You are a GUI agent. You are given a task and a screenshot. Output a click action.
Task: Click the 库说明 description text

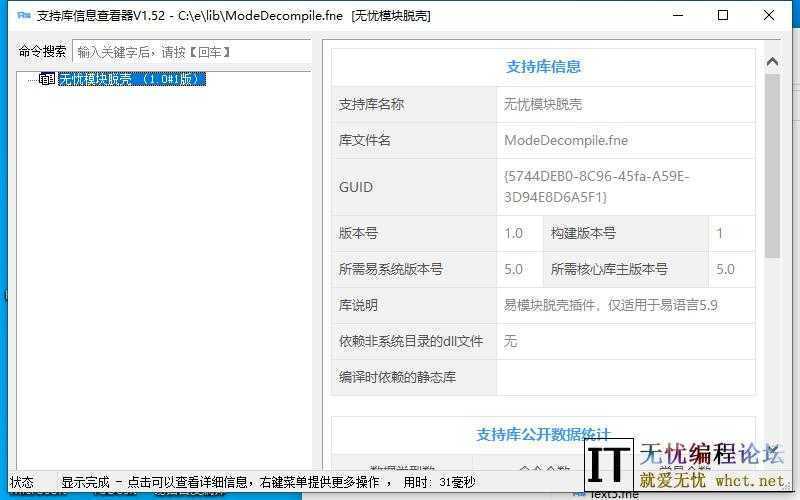click(x=610, y=305)
